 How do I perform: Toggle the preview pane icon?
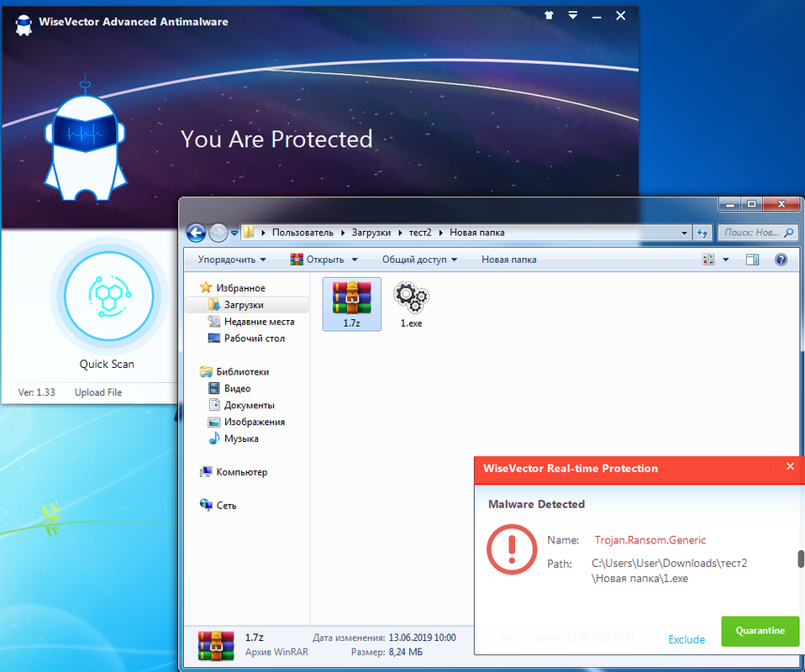point(753,260)
